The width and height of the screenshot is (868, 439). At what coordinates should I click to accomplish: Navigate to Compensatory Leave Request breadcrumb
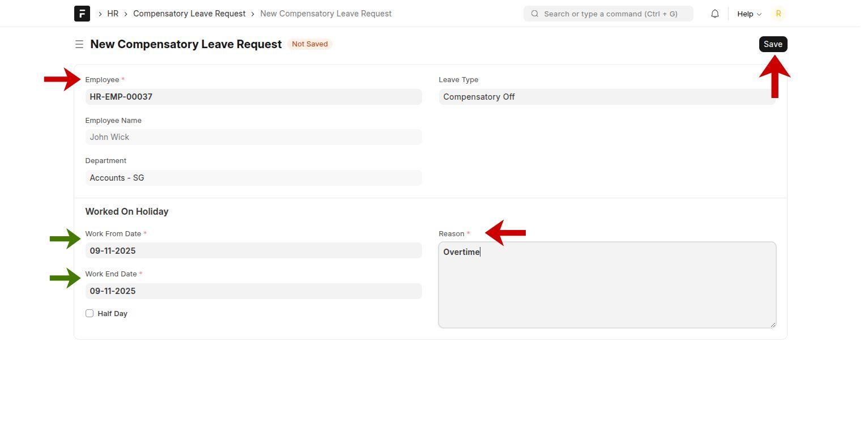tap(189, 14)
